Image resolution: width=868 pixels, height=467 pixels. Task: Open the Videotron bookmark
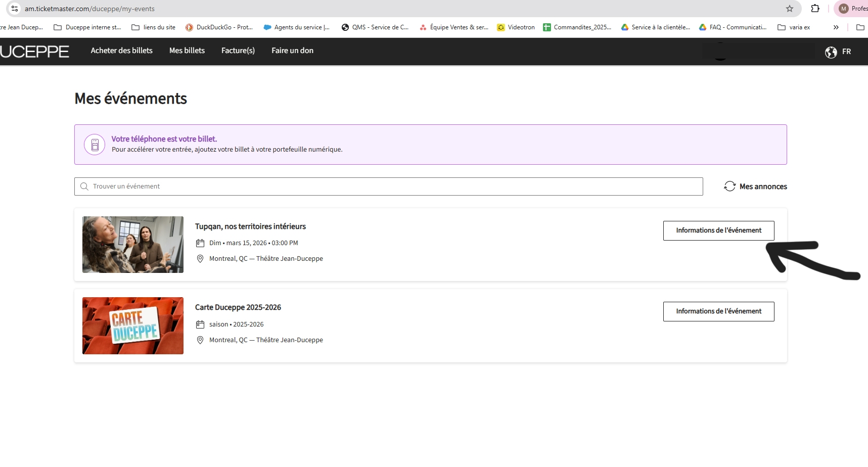516,27
